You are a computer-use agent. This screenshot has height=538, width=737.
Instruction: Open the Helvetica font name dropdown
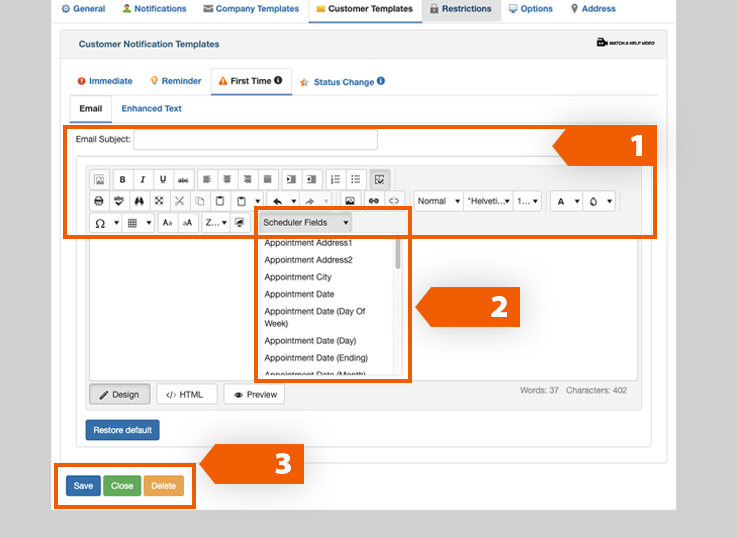[488, 201]
